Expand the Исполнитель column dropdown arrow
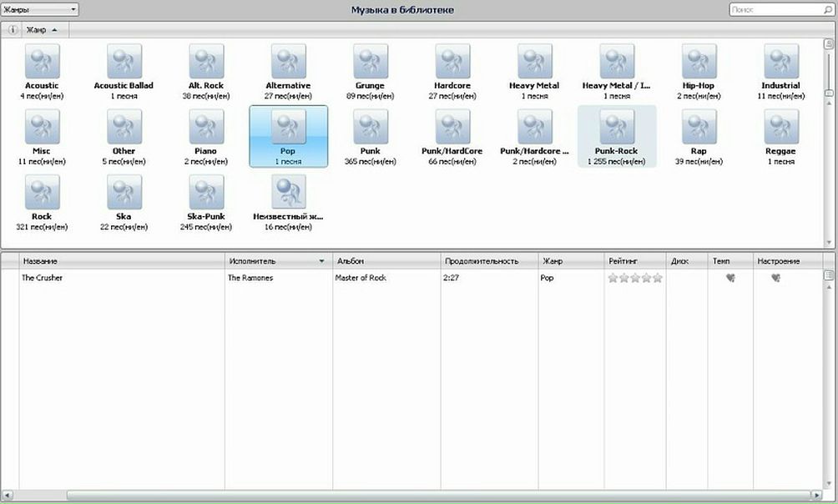The height and width of the screenshot is (504, 838). [322, 261]
